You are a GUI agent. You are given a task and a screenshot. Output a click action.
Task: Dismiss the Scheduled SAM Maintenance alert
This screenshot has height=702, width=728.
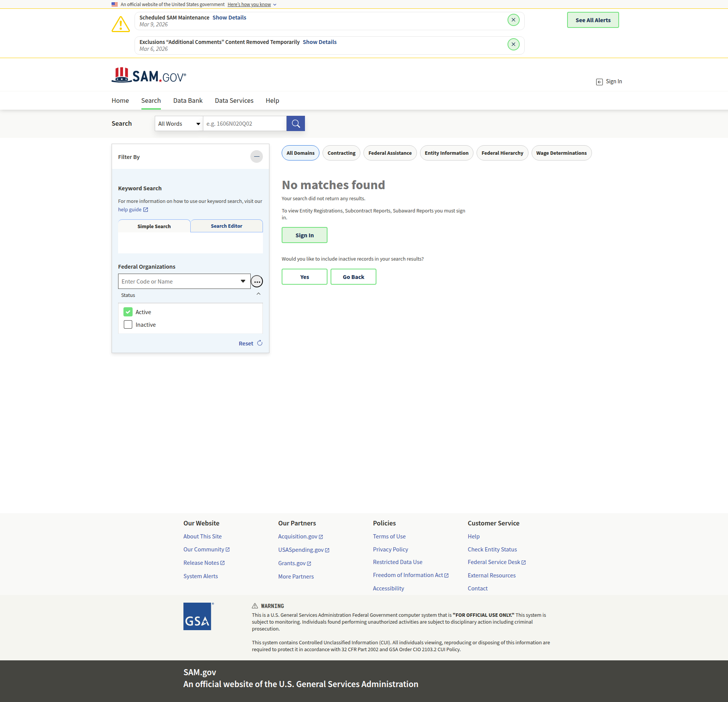[x=513, y=20]
